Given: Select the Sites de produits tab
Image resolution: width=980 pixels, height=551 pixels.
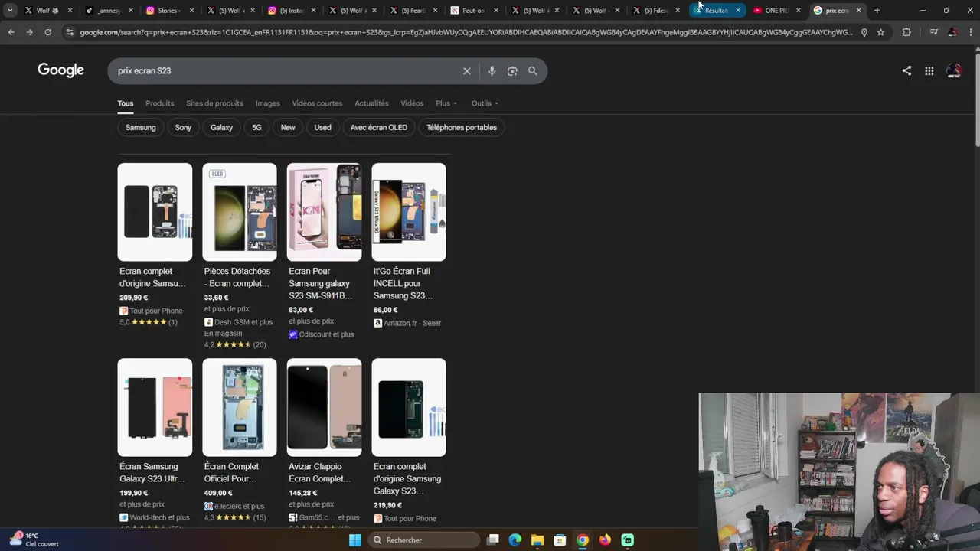Looking at the screenshot, I should 214,103.
